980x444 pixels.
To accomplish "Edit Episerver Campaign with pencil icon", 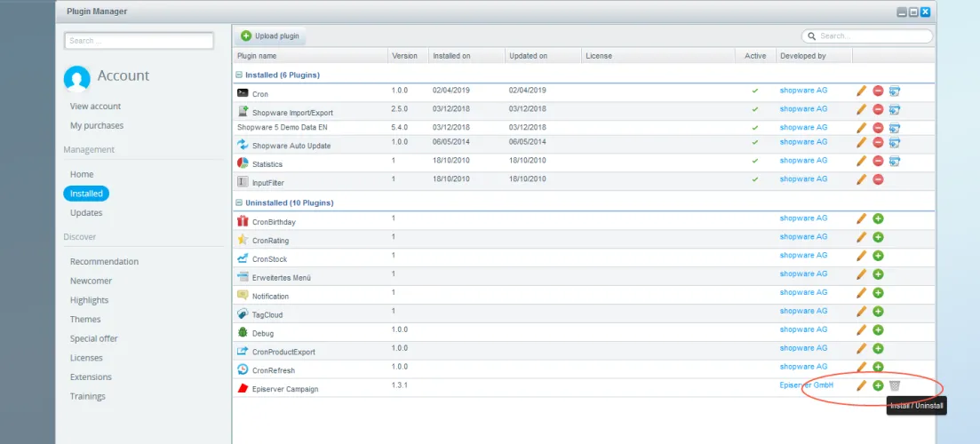I will click(861, 386).
